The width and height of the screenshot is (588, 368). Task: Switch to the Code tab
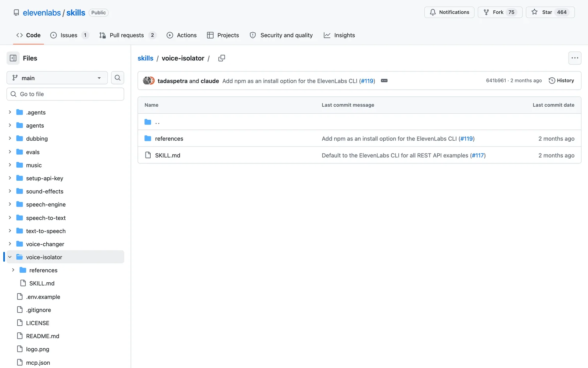click(x=28, y=35)
